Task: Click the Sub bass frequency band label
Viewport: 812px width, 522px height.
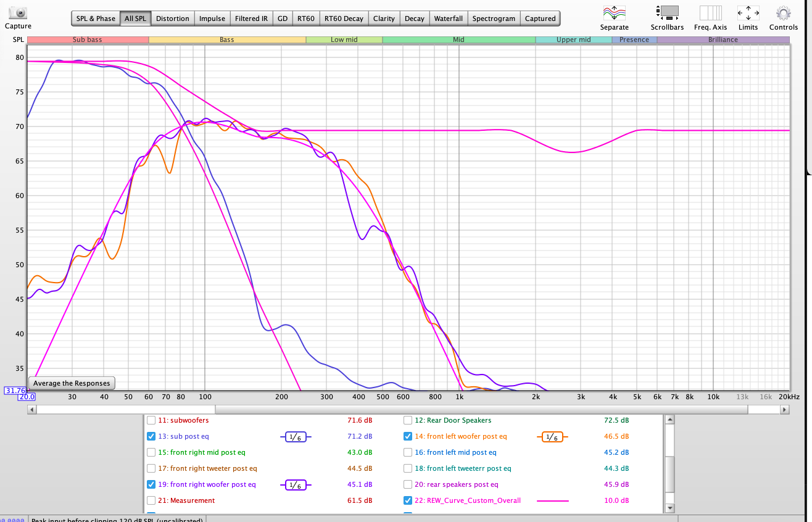Action: pyautogui.click(x=88, y=39)
